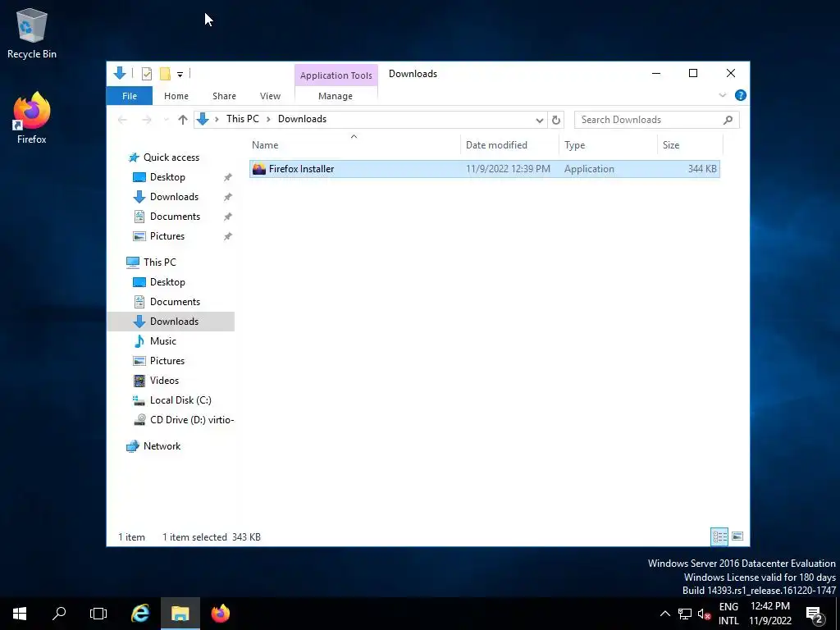
Task: Expand the ribbon with chevron arrow
Action: [722, 95]
